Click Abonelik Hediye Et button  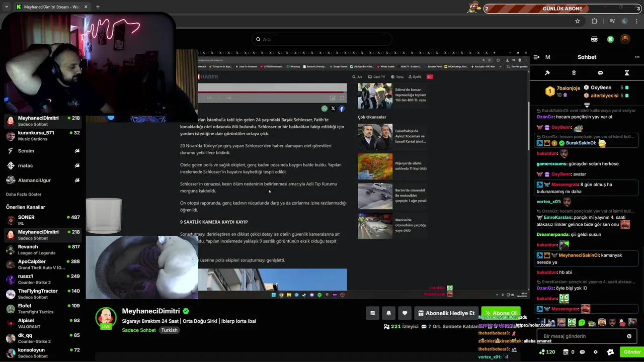(446, 313)
